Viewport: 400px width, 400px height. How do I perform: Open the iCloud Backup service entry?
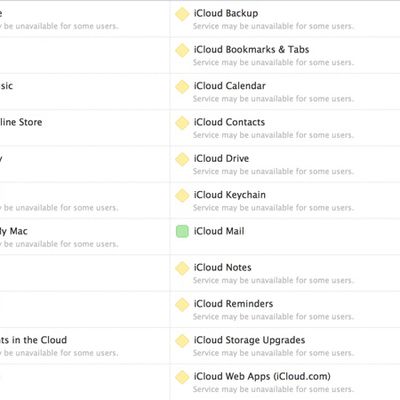tap(226, 13)
